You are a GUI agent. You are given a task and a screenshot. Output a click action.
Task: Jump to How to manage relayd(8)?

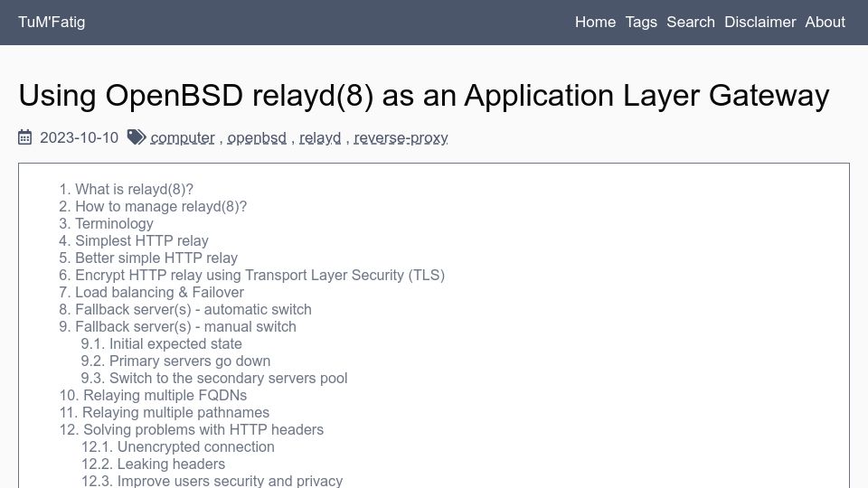pos(161,206)
